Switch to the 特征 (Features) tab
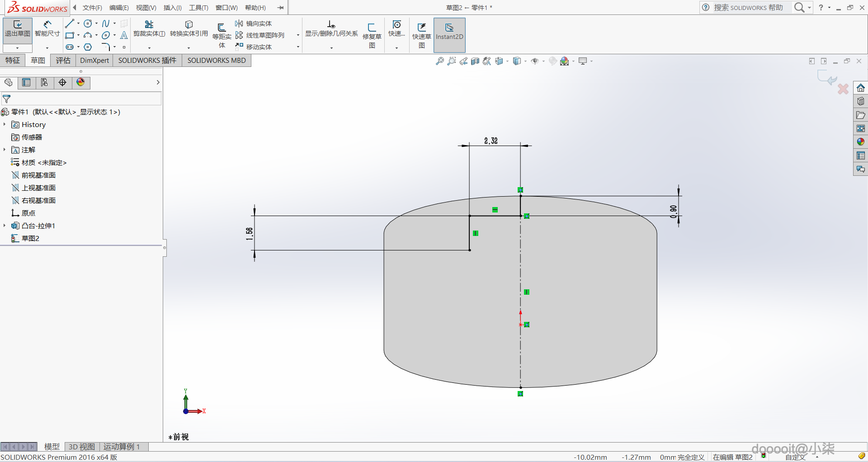Viewport: 868px width, 462px height. tap(13, 61)
